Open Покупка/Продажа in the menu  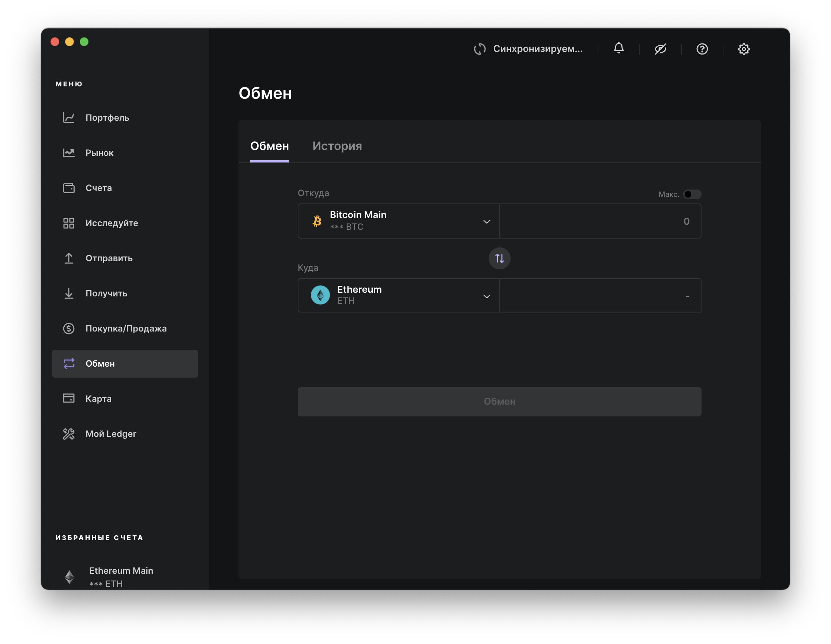point(126,329)
